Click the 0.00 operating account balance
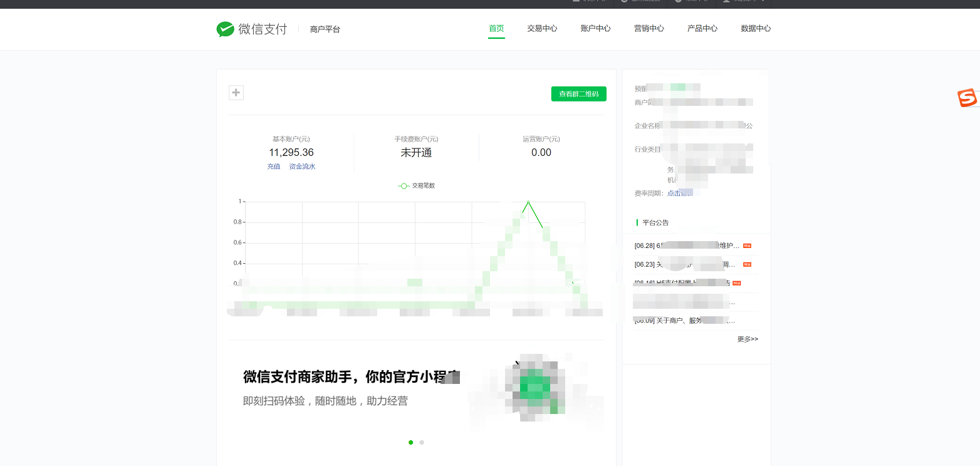This screenshot has height=466, width=980. click(541, 152)
